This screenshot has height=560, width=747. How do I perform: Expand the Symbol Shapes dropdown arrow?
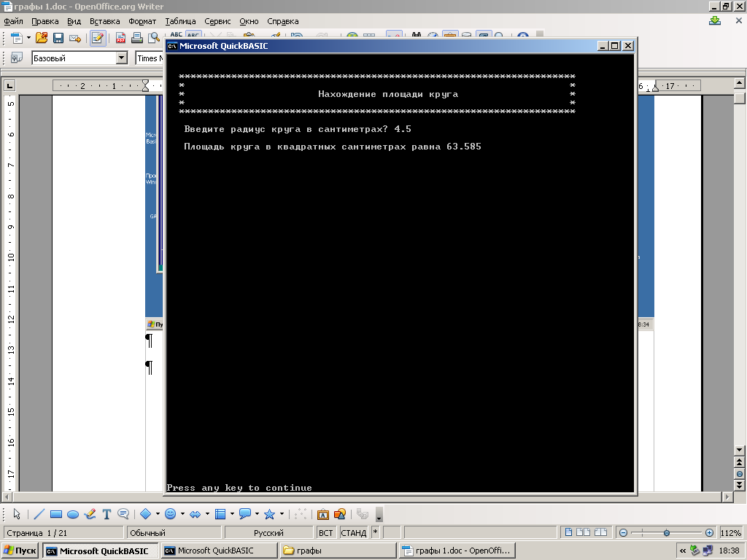[x=182, y=514]
